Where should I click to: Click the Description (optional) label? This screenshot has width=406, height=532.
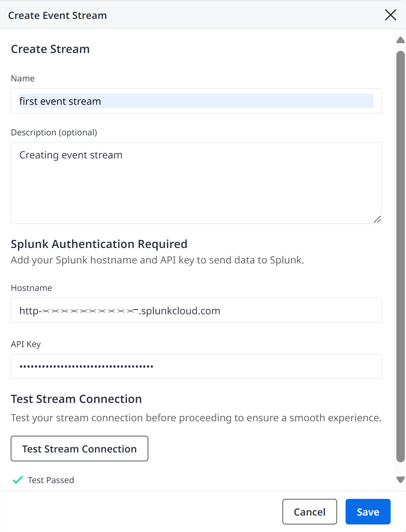(54, 132)
